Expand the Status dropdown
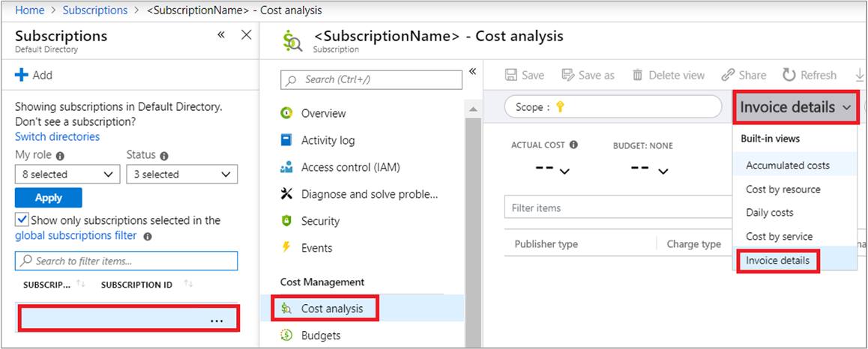Image resolution: width=868 pixels, height=349 pixels. (x=181, y=174)
